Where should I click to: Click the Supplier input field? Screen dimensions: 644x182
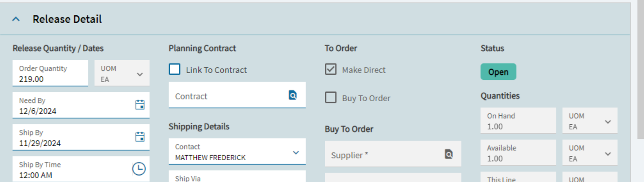point(393,154)
